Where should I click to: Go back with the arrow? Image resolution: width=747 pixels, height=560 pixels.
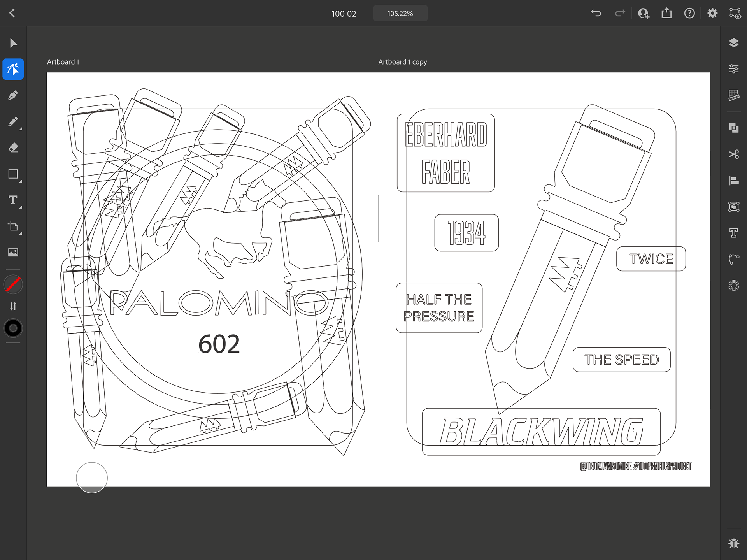point(12,13)
